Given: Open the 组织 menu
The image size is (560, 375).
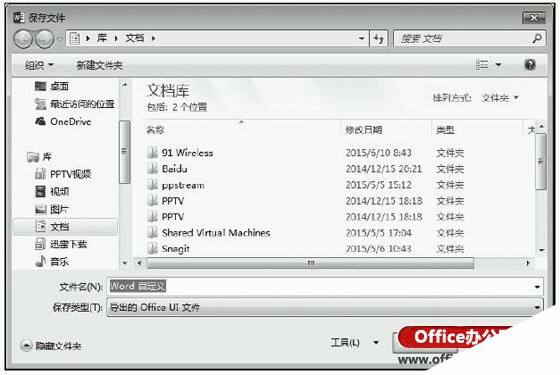Looking at the screenshot, I should point(39,65).
